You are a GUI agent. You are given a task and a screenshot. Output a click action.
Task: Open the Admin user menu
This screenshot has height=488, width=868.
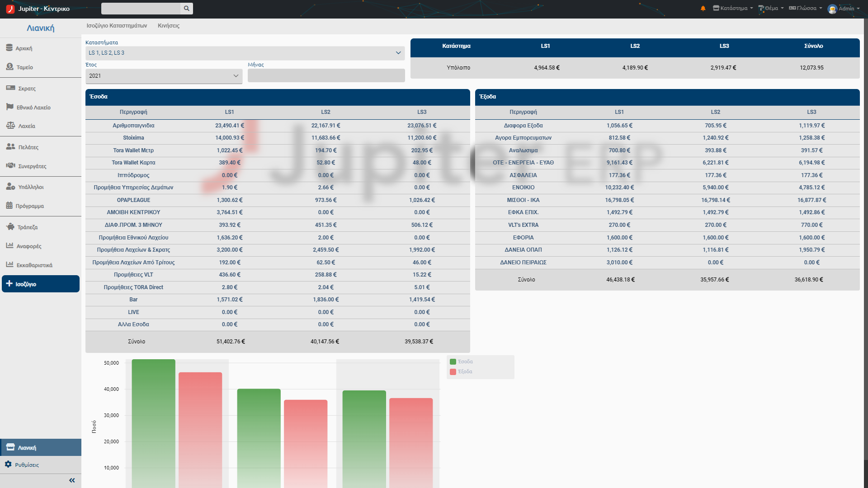click(x=844, y=9)
